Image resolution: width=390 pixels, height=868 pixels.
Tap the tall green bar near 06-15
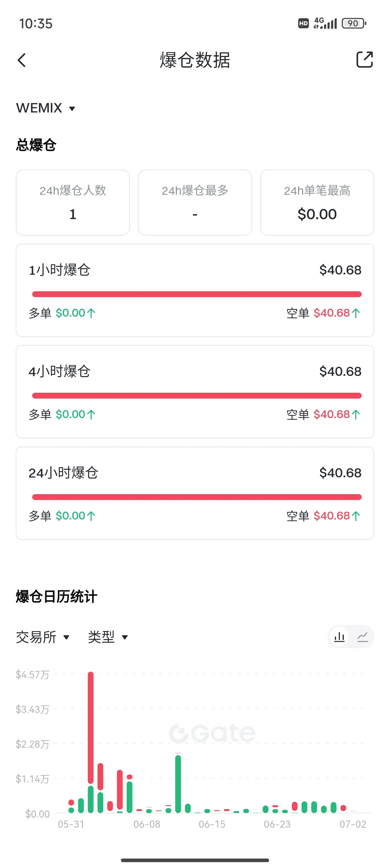(x=178, y=784)
